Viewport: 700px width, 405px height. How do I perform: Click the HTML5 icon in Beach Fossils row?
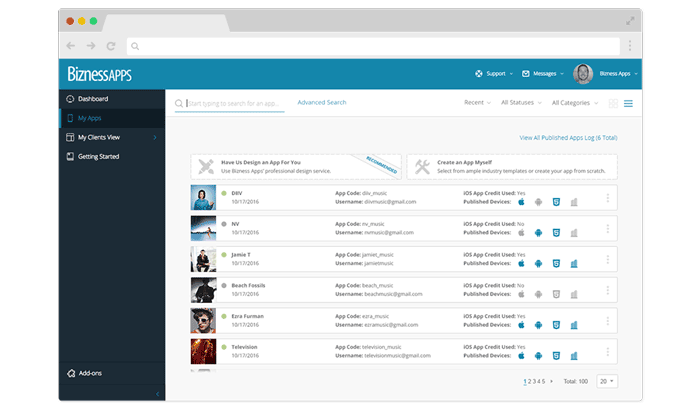[x=556, y=294]
